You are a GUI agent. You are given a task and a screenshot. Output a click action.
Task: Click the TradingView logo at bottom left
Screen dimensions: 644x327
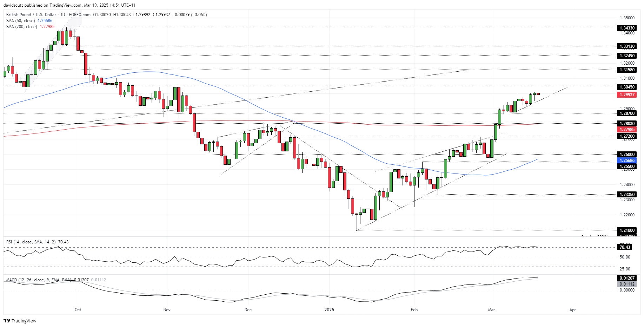pos(20,321)
